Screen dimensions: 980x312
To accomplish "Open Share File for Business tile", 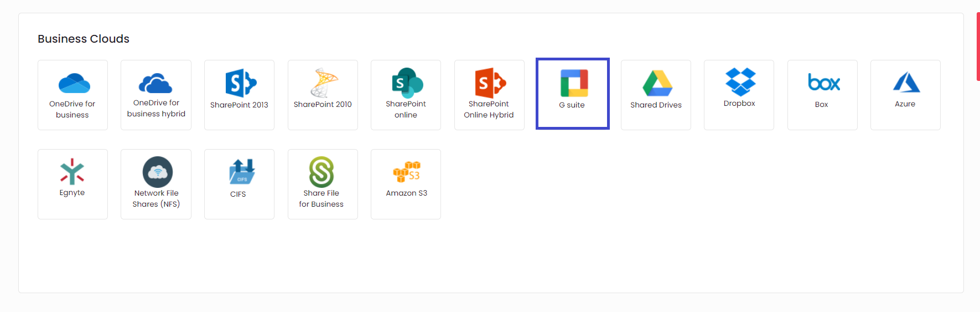I will pyautogui.click(x=323, y=184).
